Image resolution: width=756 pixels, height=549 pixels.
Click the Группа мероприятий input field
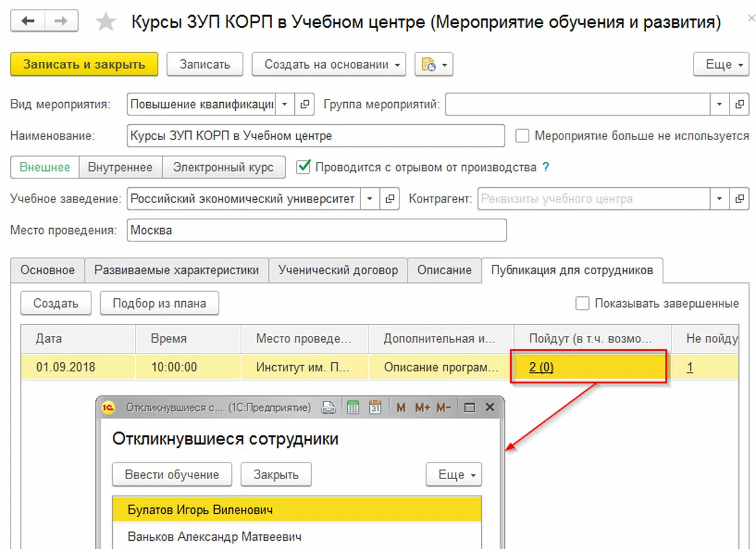(x=578, y=105)
